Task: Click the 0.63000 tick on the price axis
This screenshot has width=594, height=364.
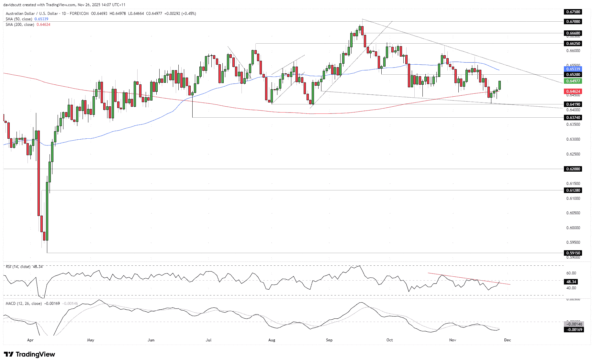Action: 573,139
